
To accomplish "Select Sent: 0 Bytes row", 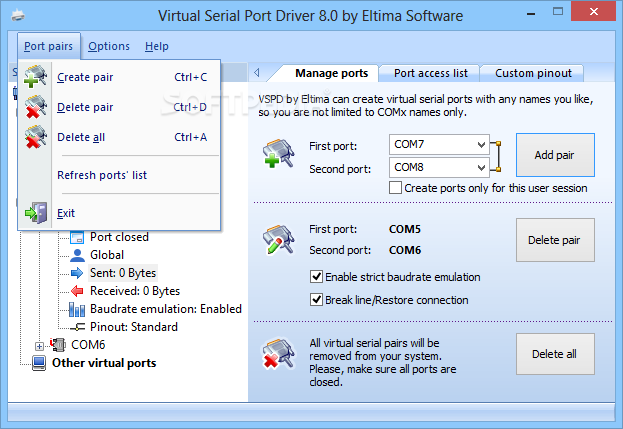I will click(x=123, y=273).
